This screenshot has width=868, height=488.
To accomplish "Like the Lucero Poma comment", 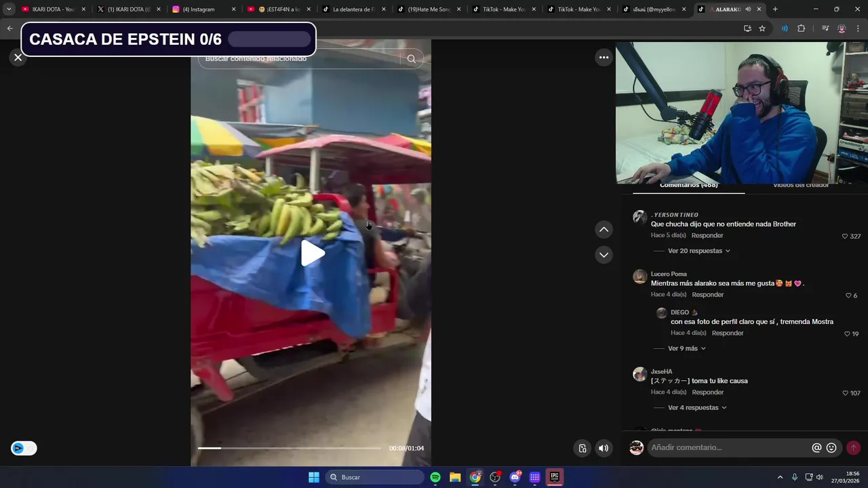I will 848,296.
